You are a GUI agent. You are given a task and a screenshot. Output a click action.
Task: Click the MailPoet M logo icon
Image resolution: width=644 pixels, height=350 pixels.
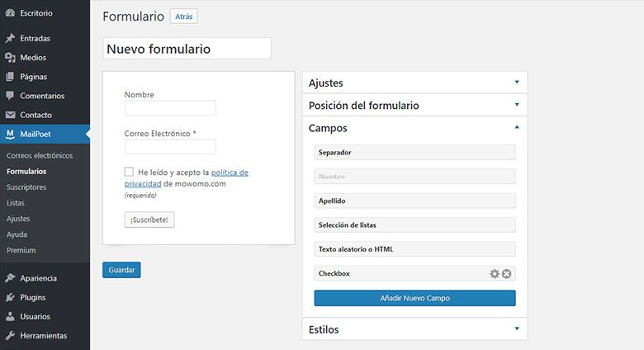10,134
